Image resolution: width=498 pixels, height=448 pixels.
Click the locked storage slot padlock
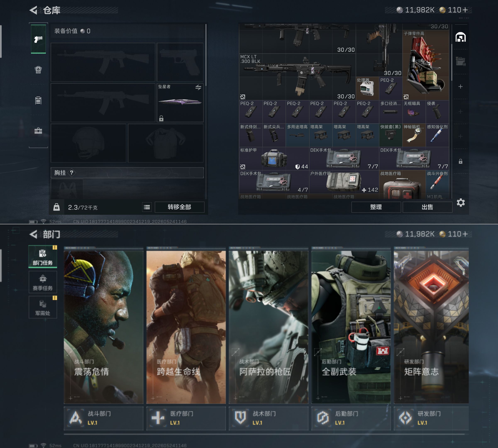point(461,161)
